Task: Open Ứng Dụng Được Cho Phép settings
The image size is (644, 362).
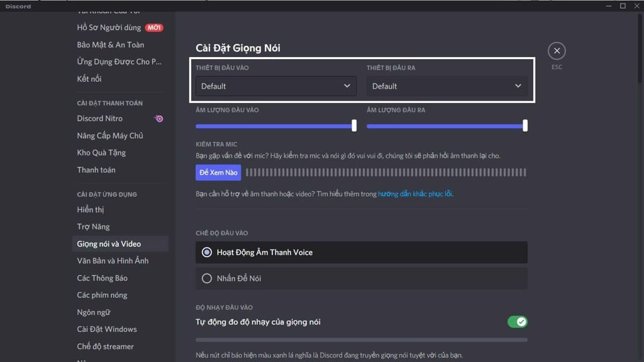Action: pos(120,62)
